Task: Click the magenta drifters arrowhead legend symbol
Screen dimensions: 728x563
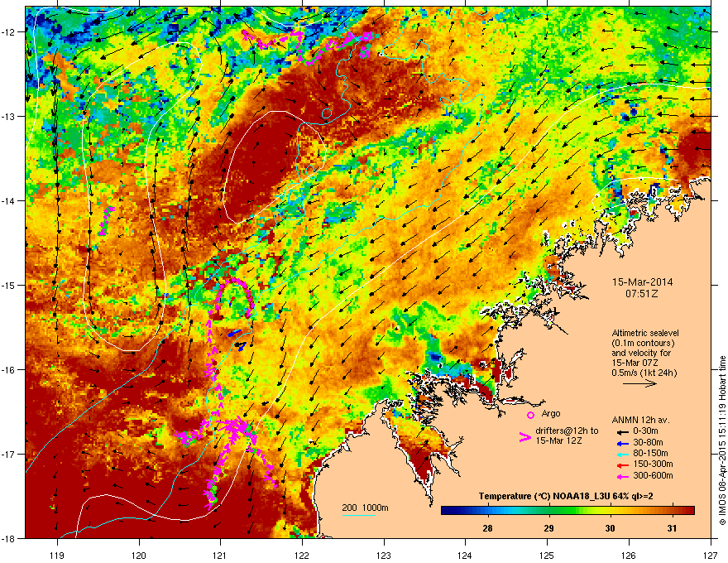Action: tap(525, 436)
